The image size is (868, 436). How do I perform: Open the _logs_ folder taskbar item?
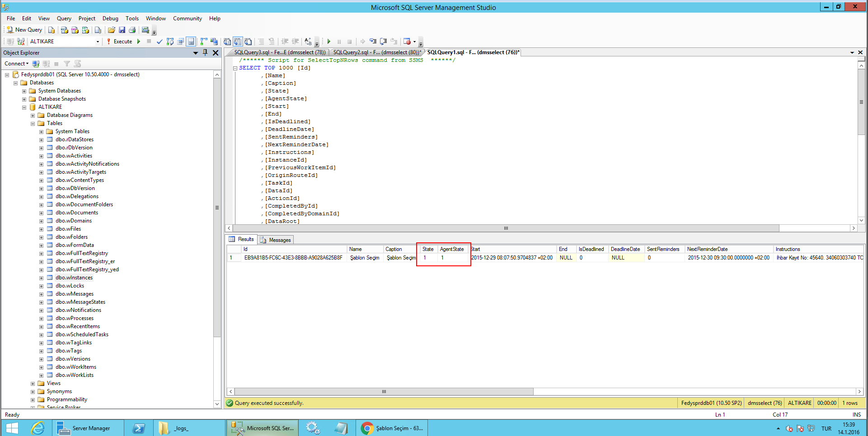coord(189,428)
